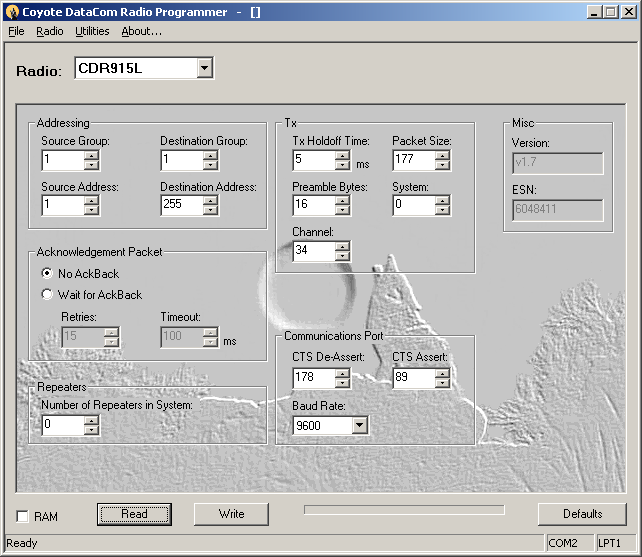
Task: Decrease Preamble Bytes with down arrow
Action: [x=342, y=210]
